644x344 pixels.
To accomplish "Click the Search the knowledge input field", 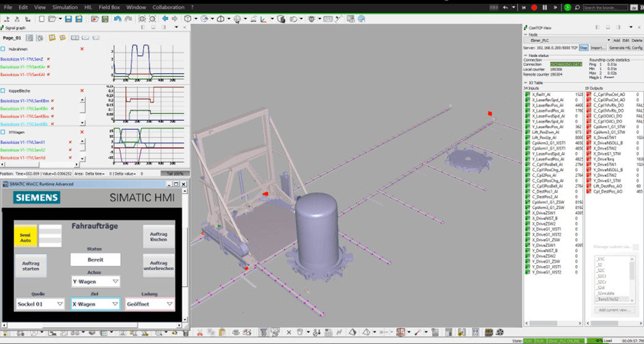I will pyautogui.click(x=605, y=7).
